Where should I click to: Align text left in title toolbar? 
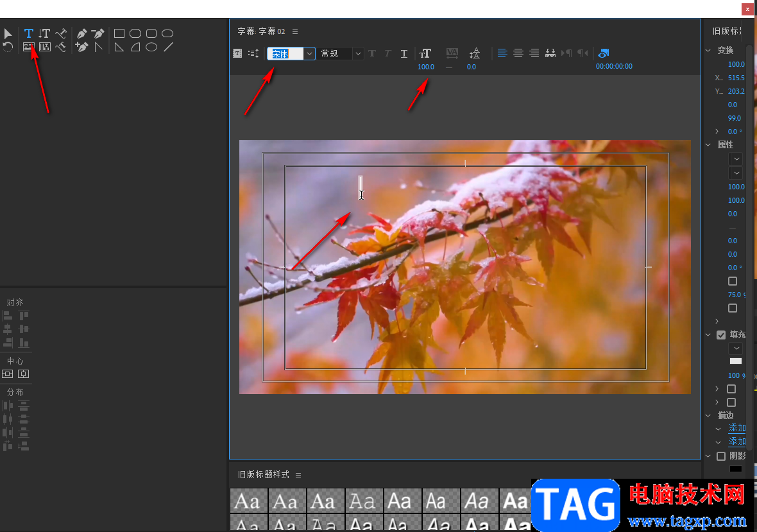pos(502,53)
